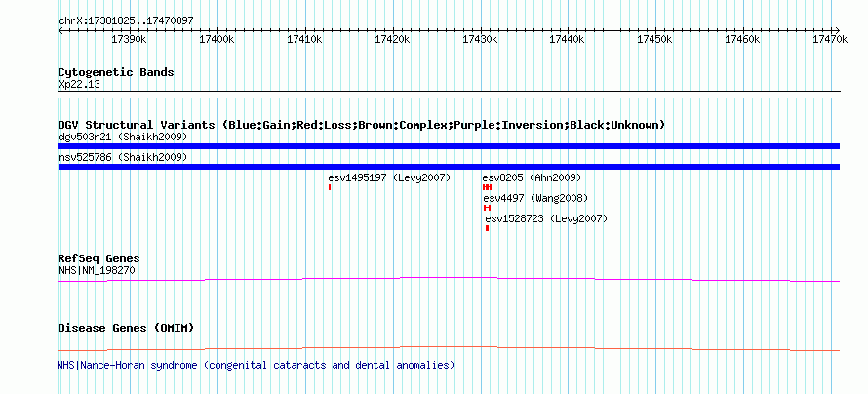Click the red esv1495197 loss marker
This screenshot has height=394, width=868.
pos(330,187)
